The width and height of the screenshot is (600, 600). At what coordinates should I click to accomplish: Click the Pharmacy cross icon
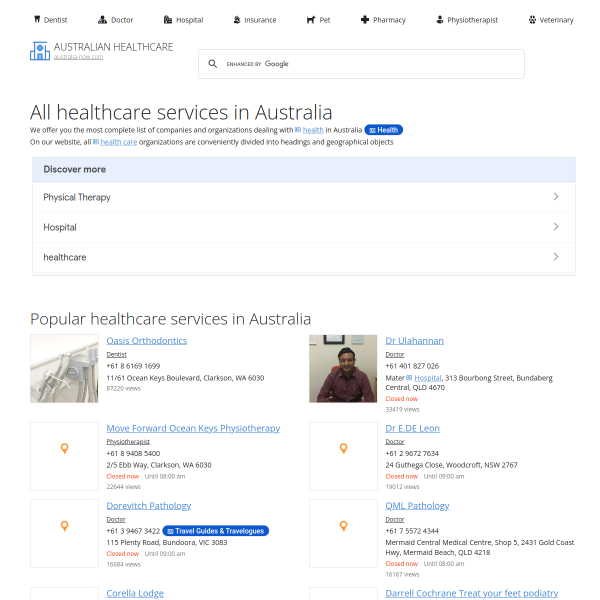pos(365,20)
